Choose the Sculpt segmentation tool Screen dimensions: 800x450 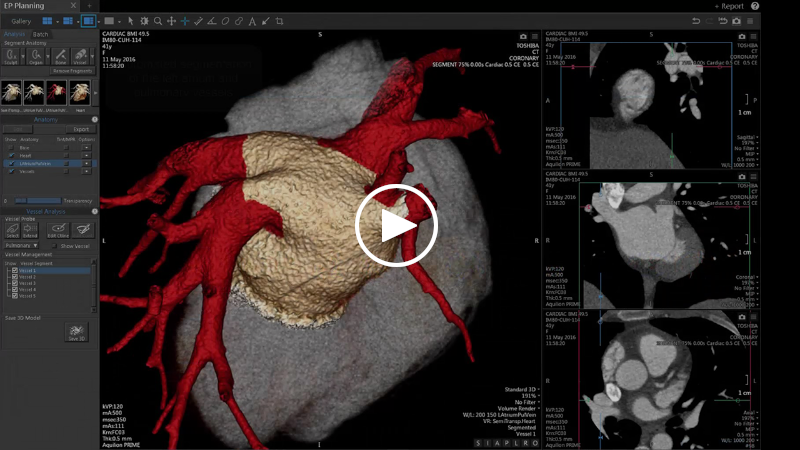[11, 56]
